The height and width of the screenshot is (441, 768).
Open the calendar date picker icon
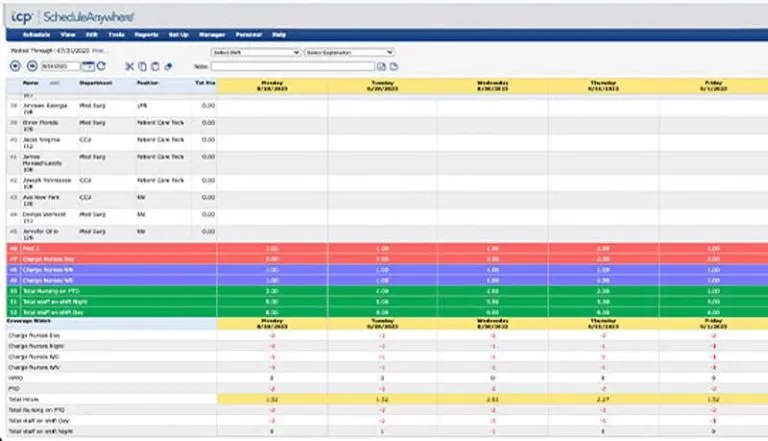click(88, 66)
